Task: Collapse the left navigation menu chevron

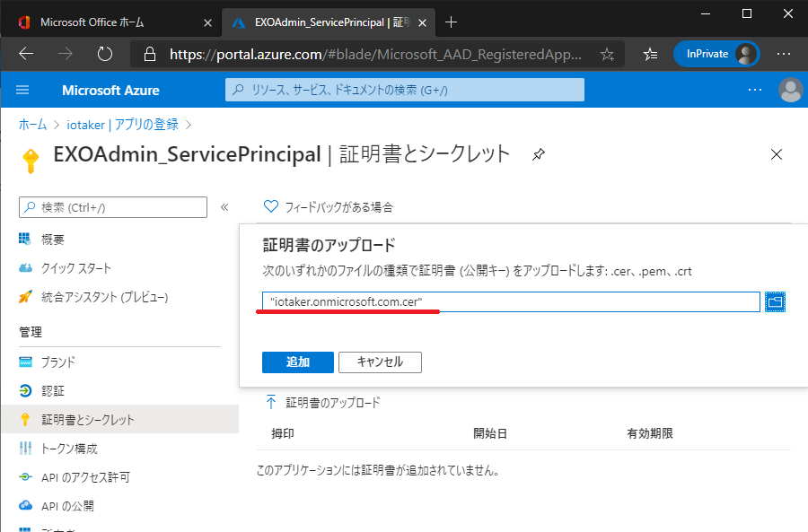Action: point(224,207)
